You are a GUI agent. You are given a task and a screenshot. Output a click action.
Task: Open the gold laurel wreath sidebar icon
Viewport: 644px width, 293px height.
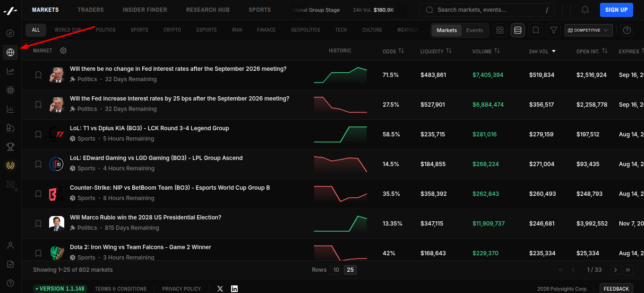tap(10, 166)
